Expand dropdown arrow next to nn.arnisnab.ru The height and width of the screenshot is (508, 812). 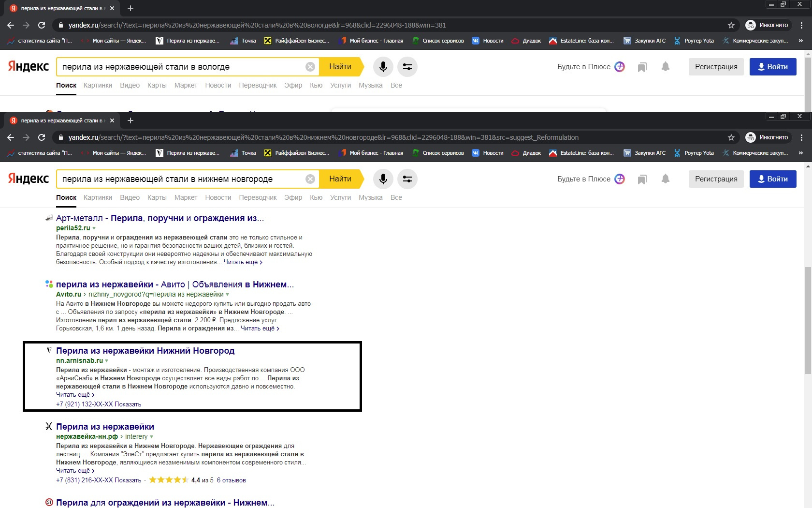(107, 361)
